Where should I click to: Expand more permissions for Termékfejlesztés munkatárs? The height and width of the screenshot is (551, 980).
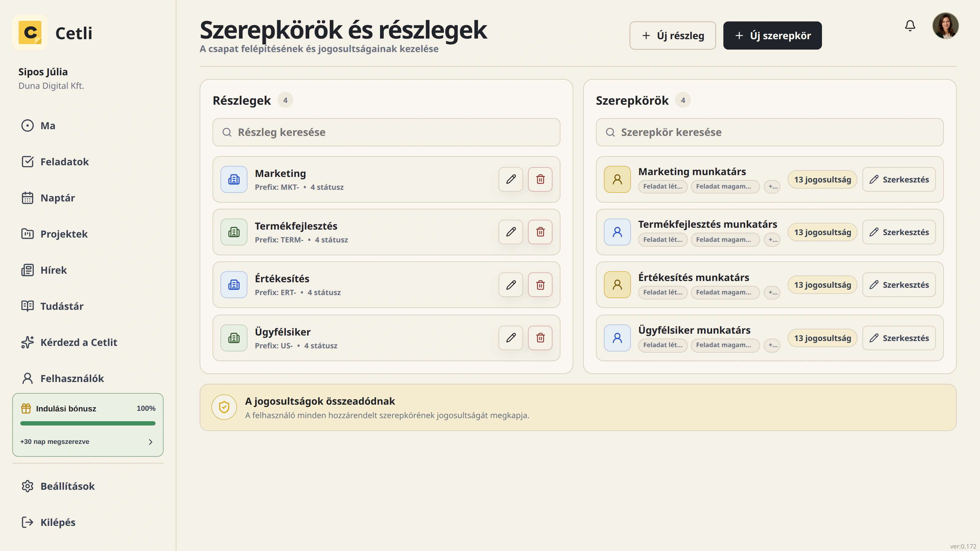click(x=772, y=240)
